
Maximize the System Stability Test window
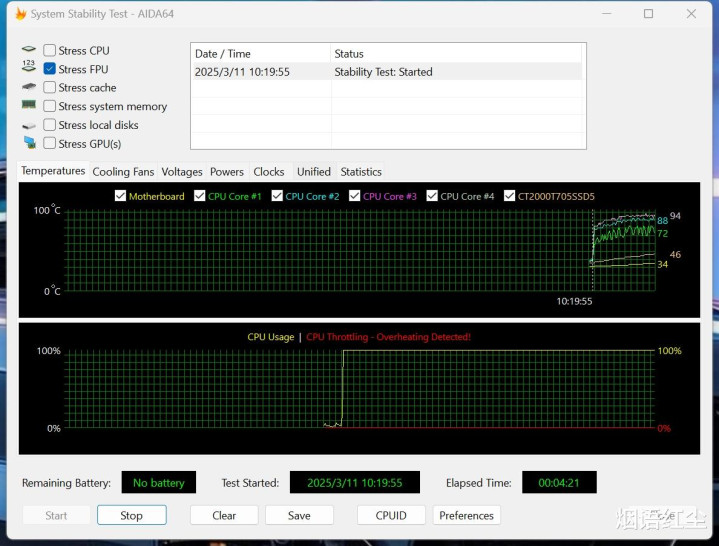tap(648, 14)
